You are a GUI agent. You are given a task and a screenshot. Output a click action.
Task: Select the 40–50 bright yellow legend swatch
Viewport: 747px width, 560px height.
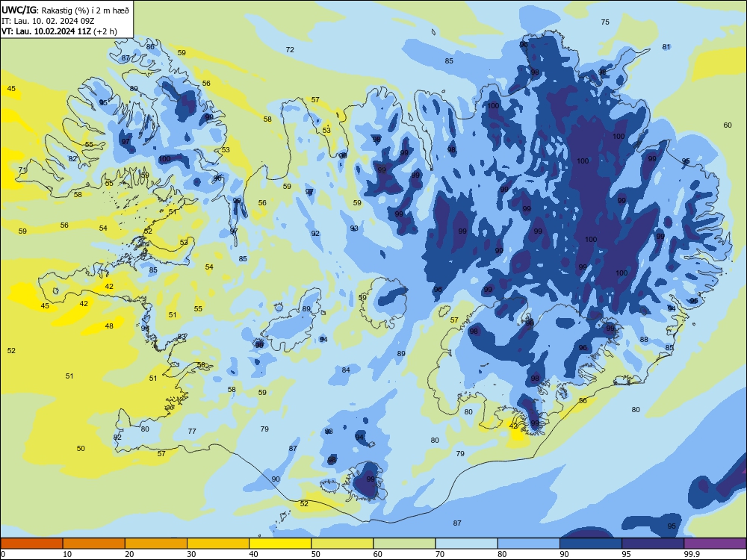click(280, 544)
